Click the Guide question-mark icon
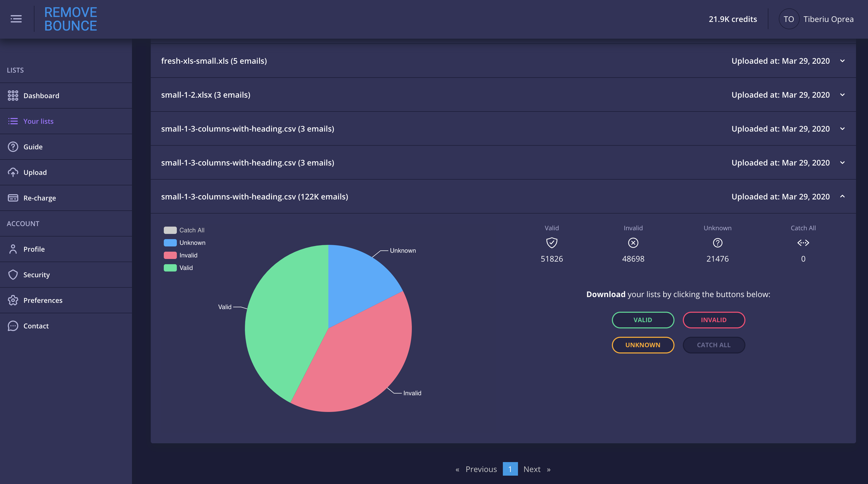868x484 pixels. (13, 147)
